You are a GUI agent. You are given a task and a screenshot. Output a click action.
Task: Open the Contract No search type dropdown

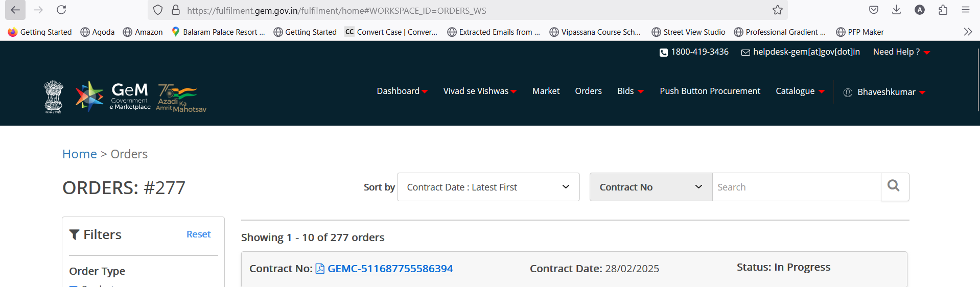coord(651,187)
